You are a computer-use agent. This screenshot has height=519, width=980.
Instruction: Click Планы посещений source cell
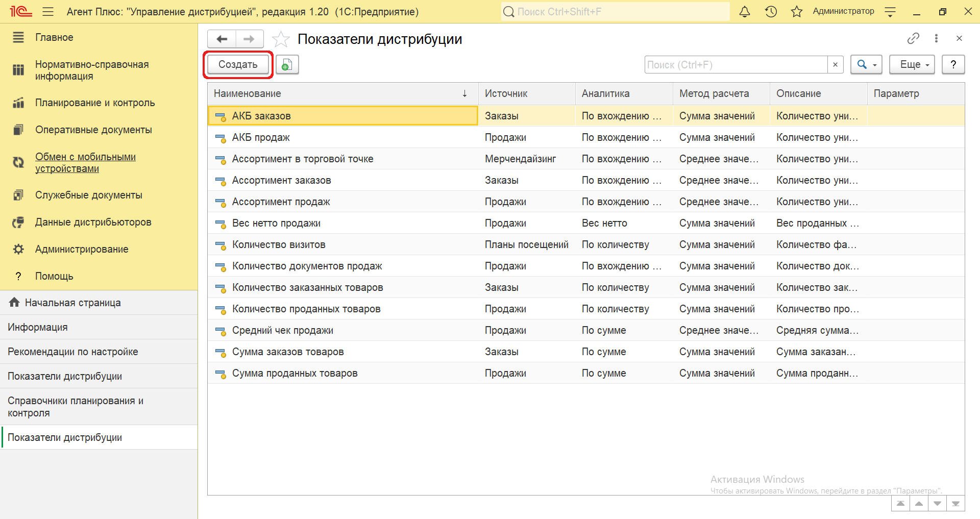(x=526, y=244)
